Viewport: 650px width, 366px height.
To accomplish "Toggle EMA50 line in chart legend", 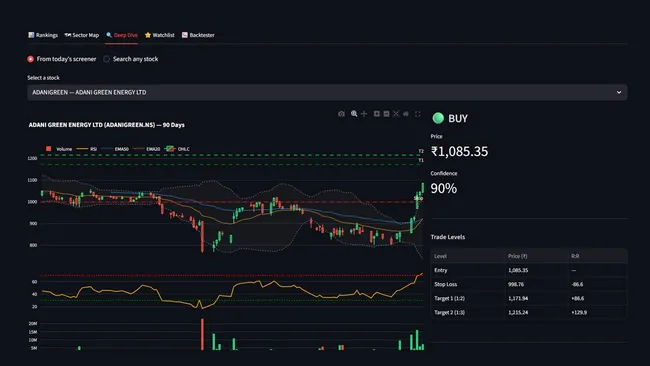I will coord(115,149).
